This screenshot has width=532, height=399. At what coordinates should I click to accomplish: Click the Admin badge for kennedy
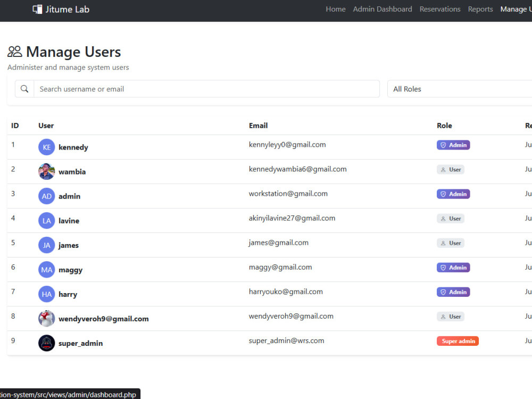tap(453, 145)
